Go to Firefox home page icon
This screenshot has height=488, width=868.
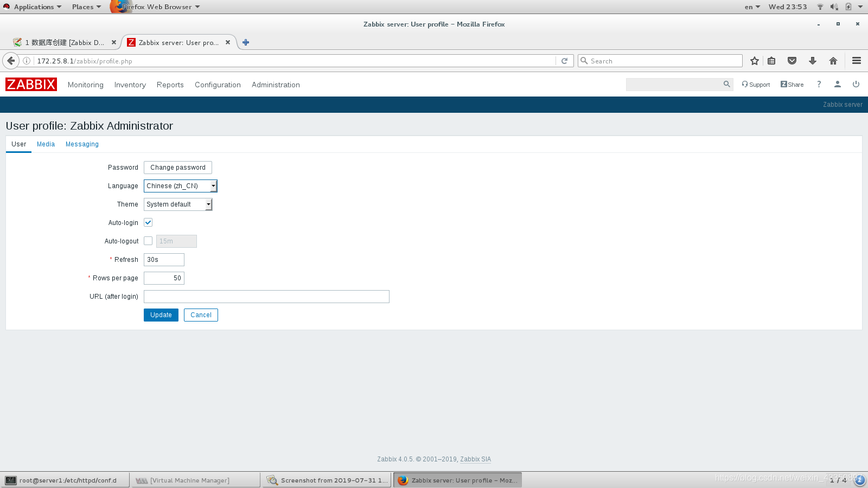click(833, 61)
